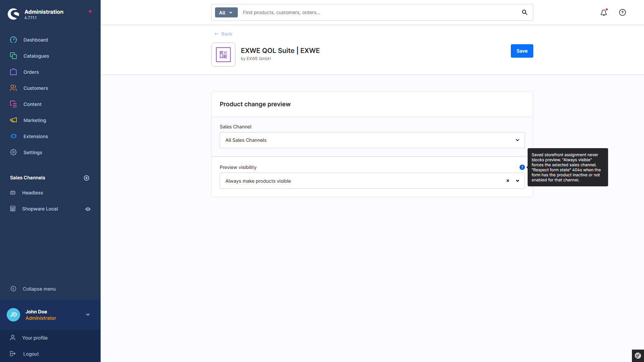Click the Orders bag icon
644x362 pixels.
coord(13,72)
